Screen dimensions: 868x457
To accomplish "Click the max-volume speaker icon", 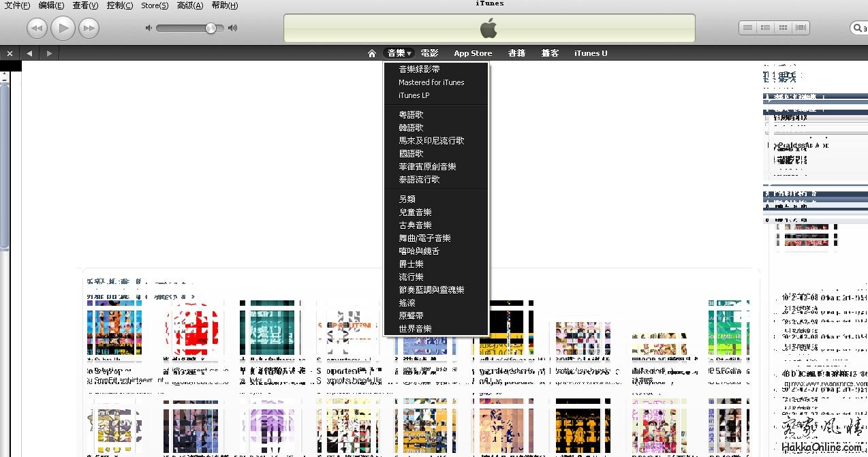I will [233, 28].
